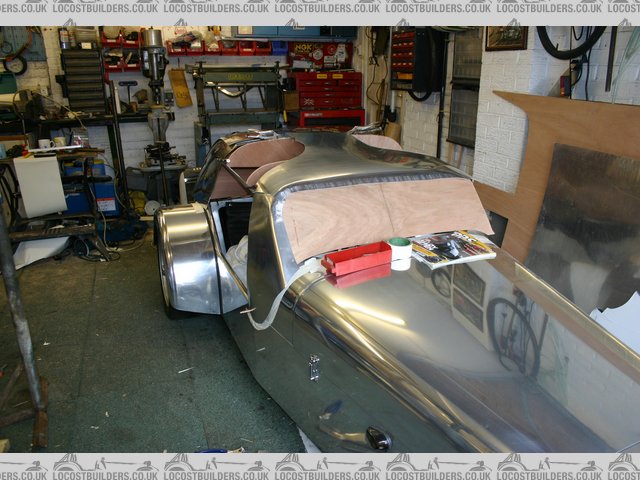Click the white box on the left bench
The height and width of the screenshot is (480, 640).
(40, 186)
